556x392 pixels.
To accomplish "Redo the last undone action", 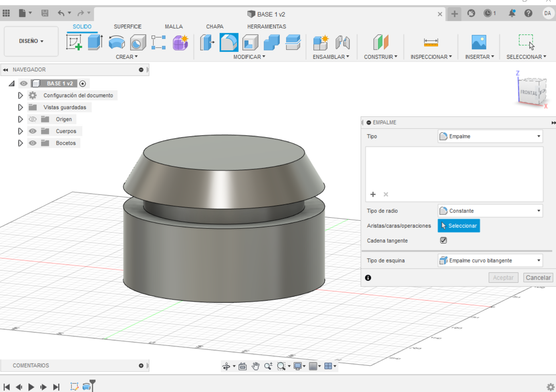I will click(x=81, y=13).
